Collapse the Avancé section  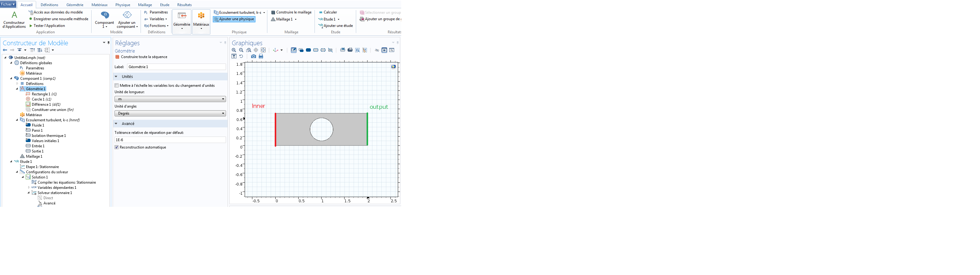coord(116,124)
